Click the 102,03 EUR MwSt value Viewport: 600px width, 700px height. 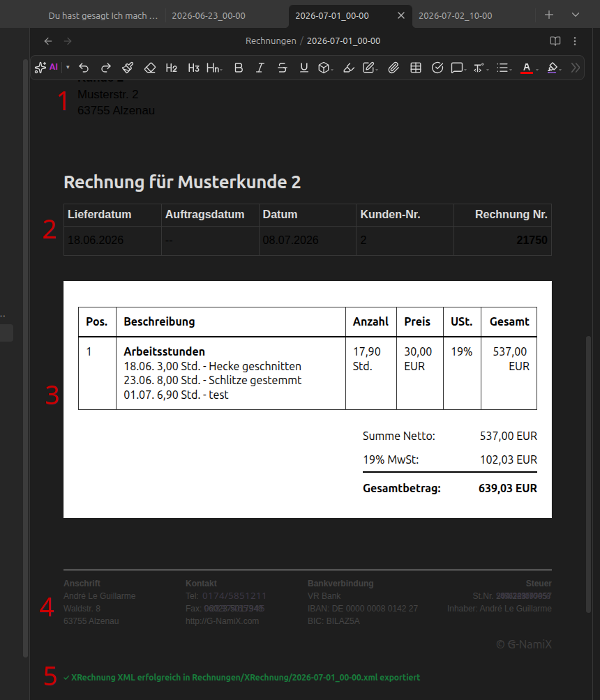point(509,460)
